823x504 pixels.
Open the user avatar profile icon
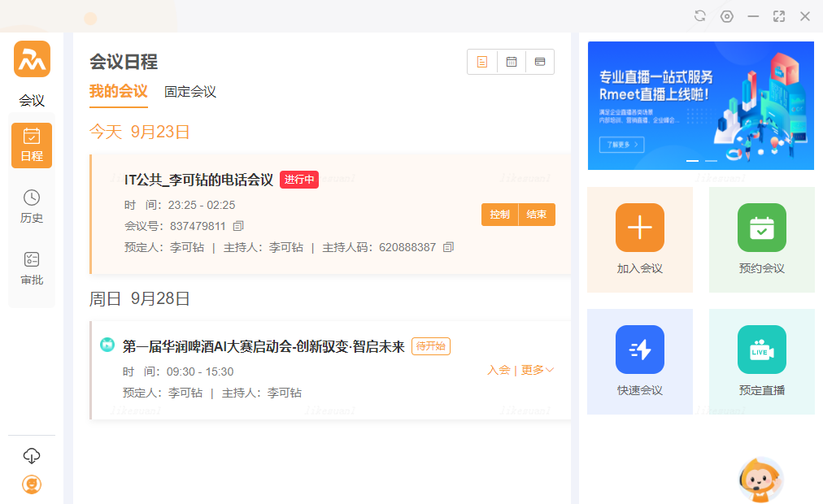pos(32,484)
